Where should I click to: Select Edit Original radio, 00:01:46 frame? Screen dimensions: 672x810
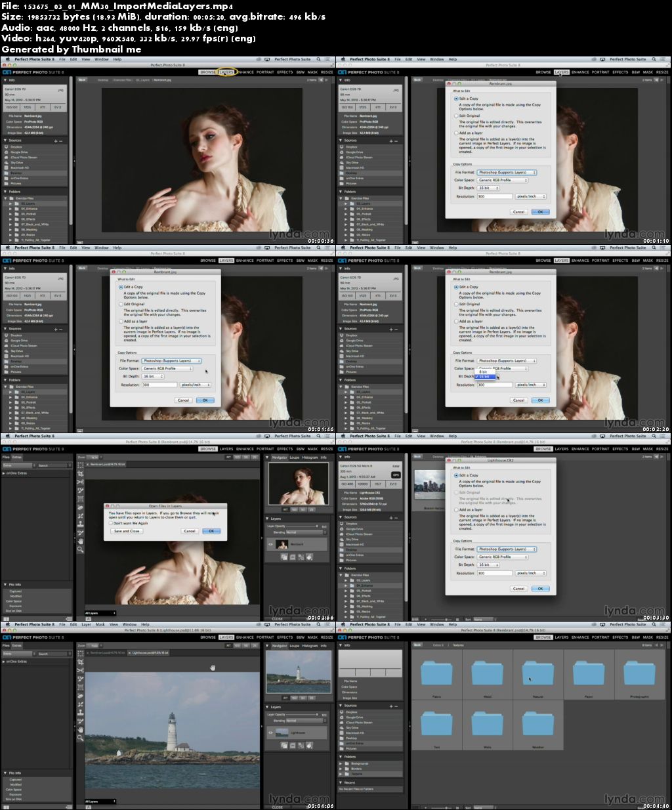click(120, 304)
